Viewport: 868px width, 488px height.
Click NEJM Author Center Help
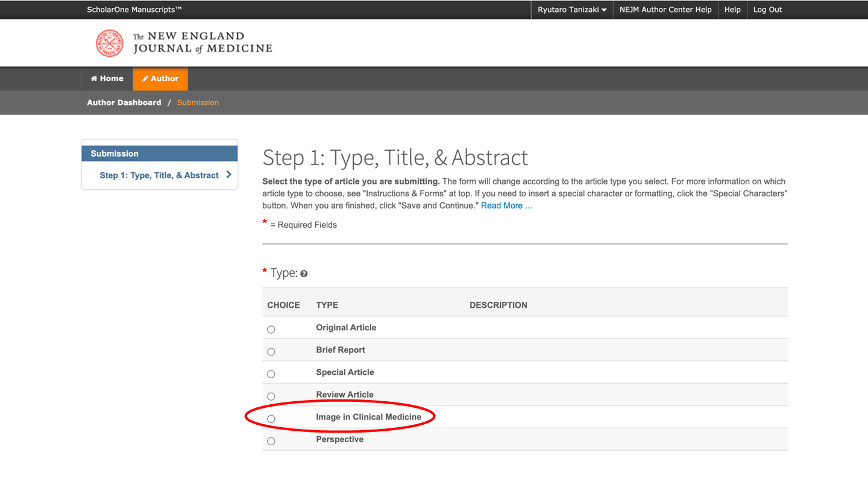coord(665,10)
